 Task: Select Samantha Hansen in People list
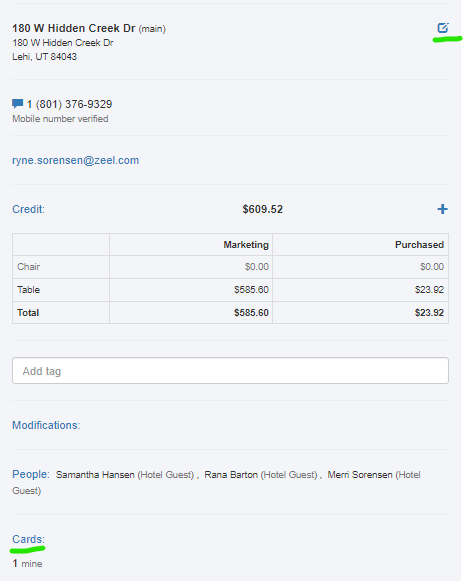95,475
